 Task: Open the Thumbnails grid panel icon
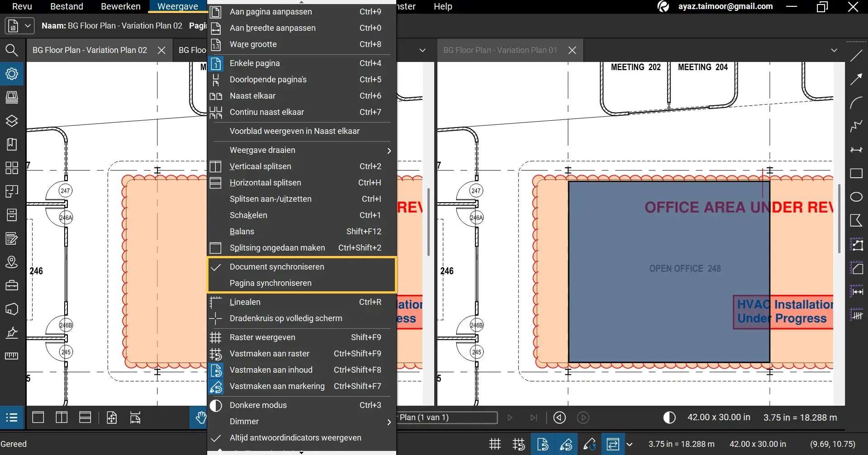[12, 168]
